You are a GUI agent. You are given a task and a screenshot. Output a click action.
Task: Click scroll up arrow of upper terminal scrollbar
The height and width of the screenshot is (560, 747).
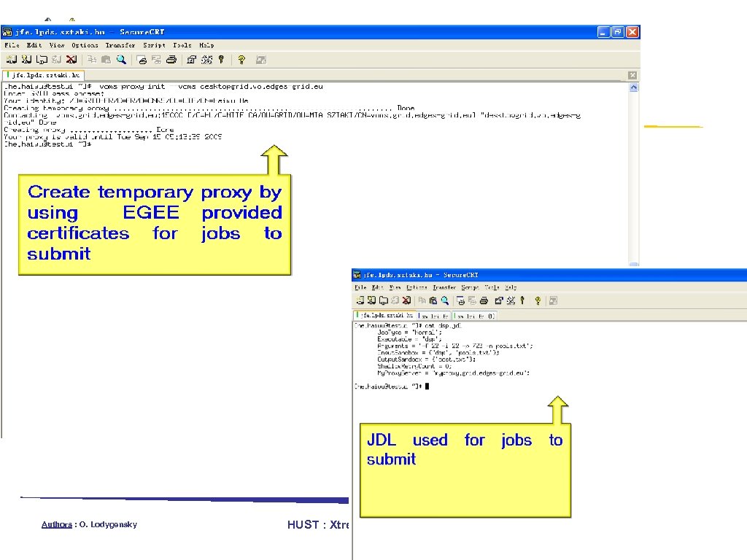point(634,87)
